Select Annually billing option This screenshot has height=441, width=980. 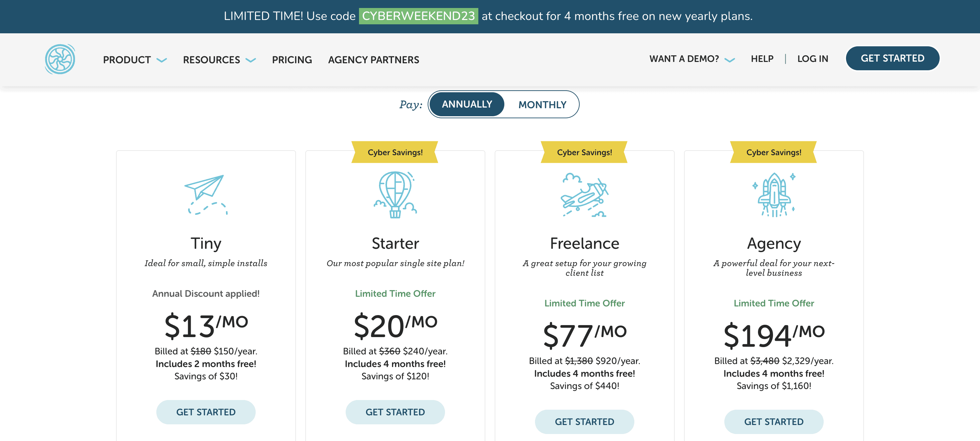pyautogui.click(x=467, y=104)
